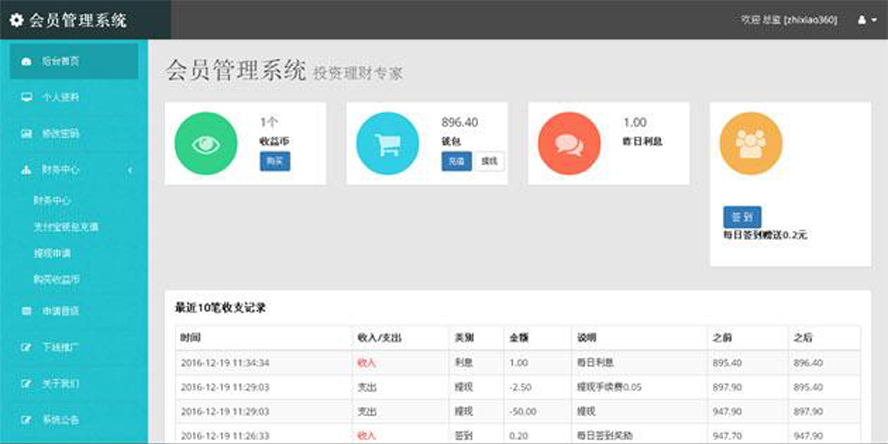This screenshot has width=888, height=444.
Task: Open 提现申请 in the sidebar
Action: click(52, 253)
